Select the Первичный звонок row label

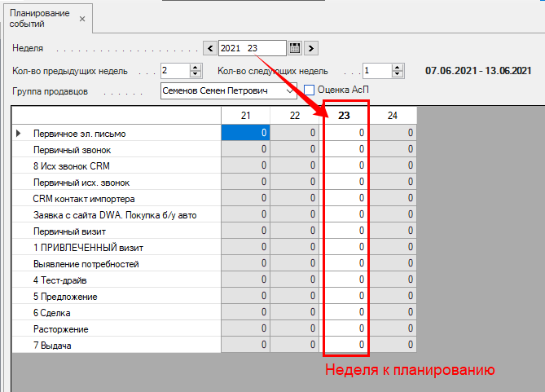point(72,150)
